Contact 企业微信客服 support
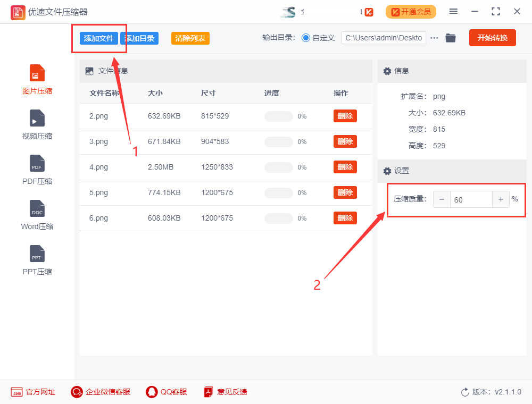 pyautogui.click(x=101, y=392)
